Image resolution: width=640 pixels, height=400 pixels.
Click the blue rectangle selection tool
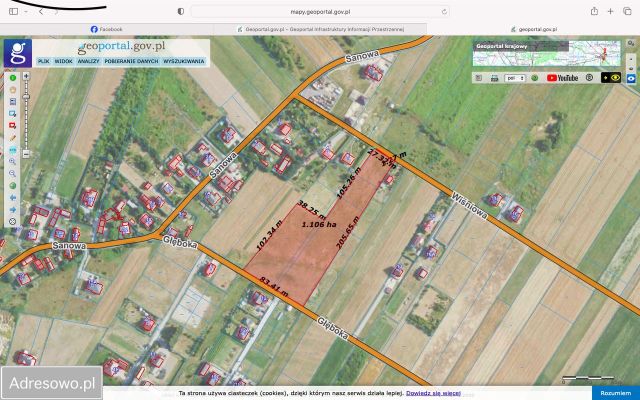[13, 113]
